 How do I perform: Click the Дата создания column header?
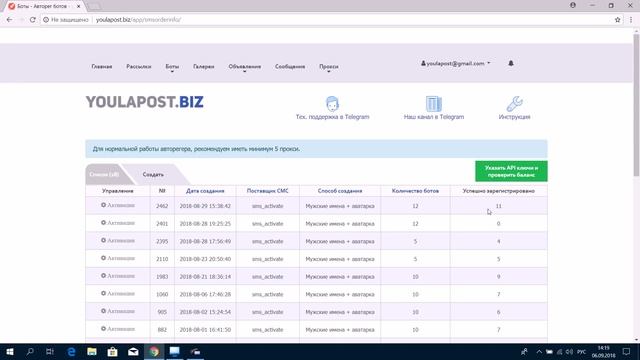pos(205,191)
